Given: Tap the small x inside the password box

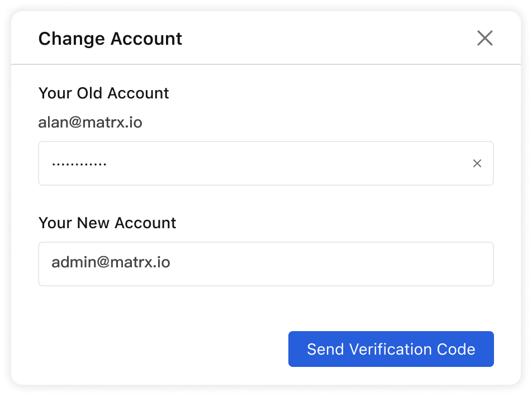Looking at the screenshot, I should point(477,163).
